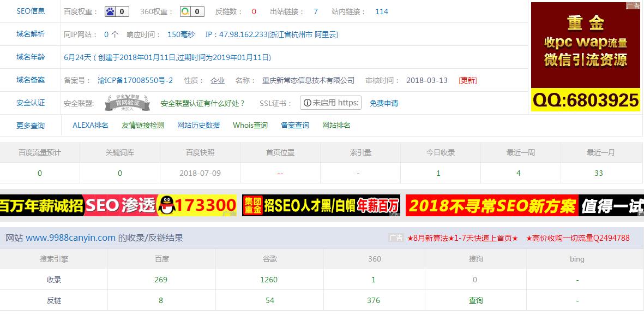Click the 域名年龄 row label
Image resolution: width=644 pixels, height=314 pixels.
coord(31,57)
